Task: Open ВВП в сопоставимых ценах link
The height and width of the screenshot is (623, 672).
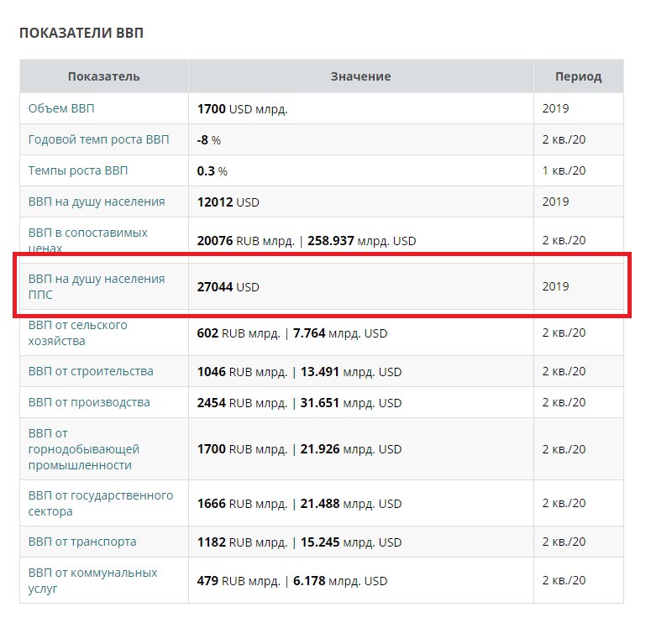Action: [88, 240]
